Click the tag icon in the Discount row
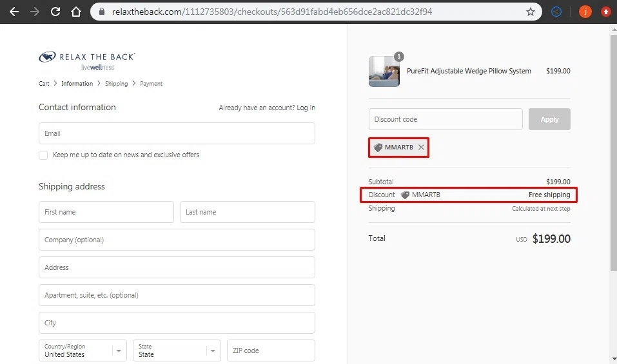This screenshot has width=617, height=364. click(x=406, y=195)
